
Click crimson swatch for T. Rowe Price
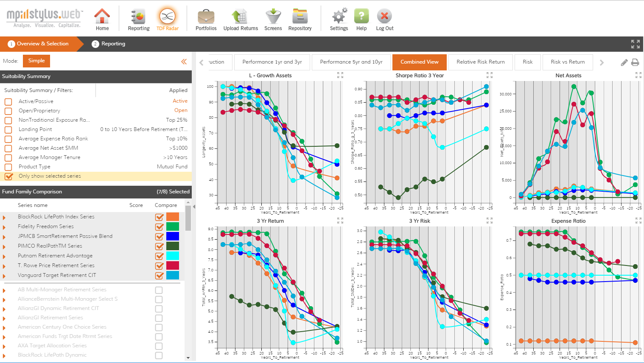(173, 265)
